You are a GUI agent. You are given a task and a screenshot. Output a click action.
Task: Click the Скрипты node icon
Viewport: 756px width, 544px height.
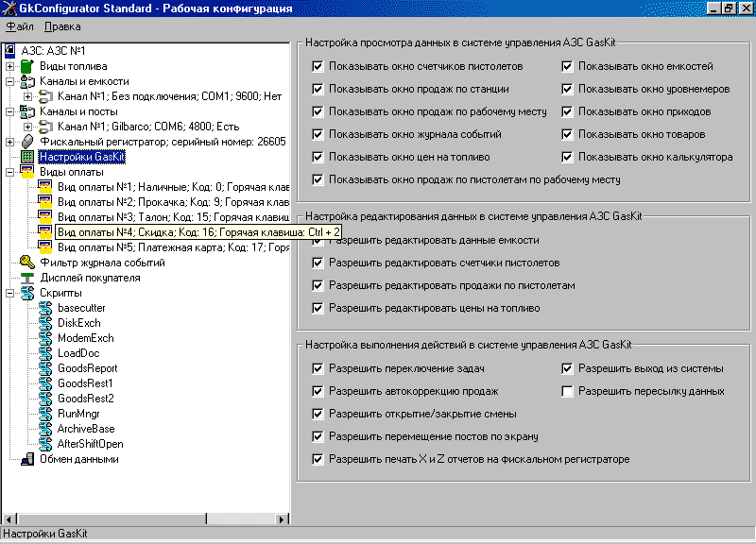click(27, 293)
